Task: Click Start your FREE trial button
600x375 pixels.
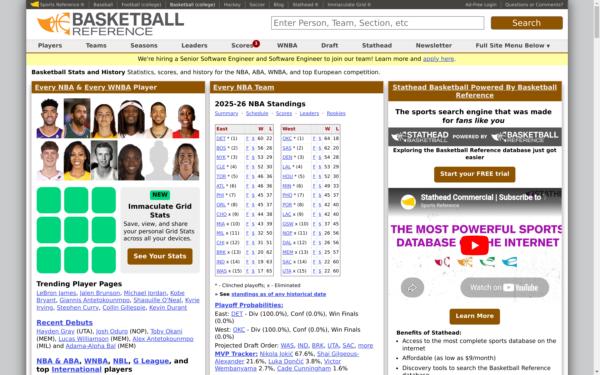Action: pyautogui.click(x=474, y=174)
